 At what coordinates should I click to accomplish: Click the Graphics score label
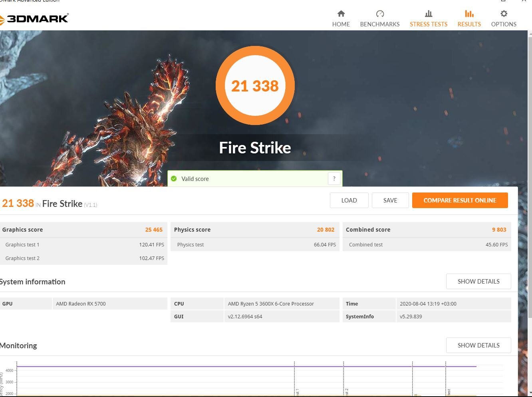22,230
